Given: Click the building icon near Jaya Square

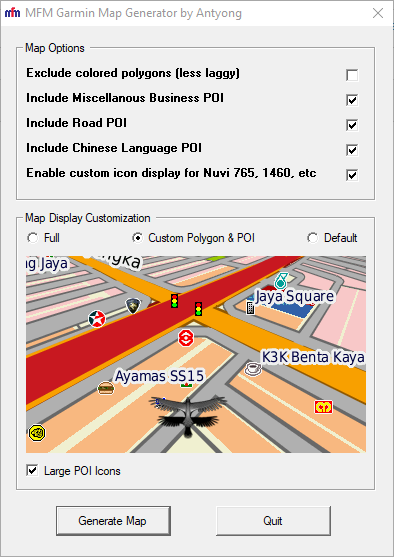Looking at the screenshot, I should point(250,308).
